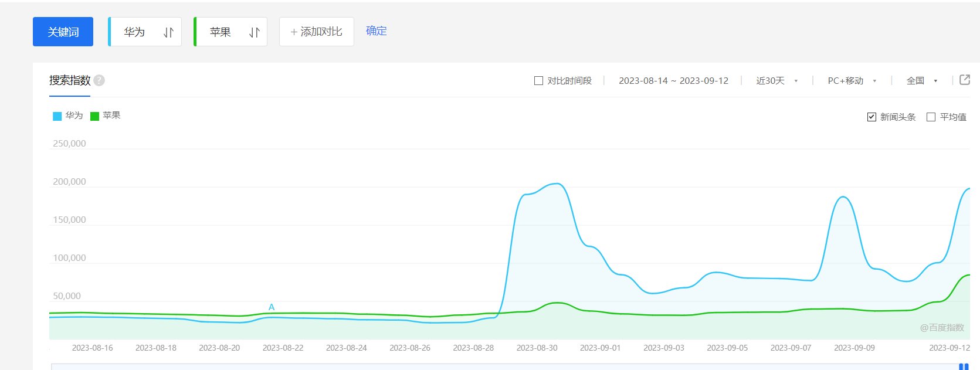The width and height of the screenshot is (980, 370).
Task: Click the 2023-09-07 axis date label
Action: coord(791,348)
